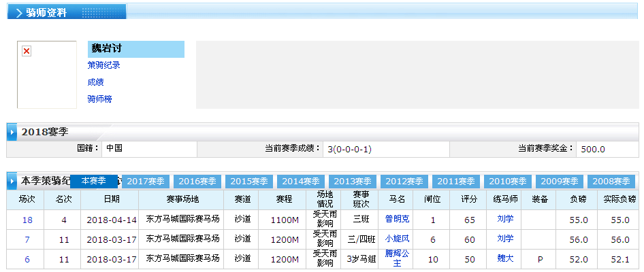Open trainer 魏大 profile
Screen dimensions: 644x272
pyautogui.click(x=504, y=258)
